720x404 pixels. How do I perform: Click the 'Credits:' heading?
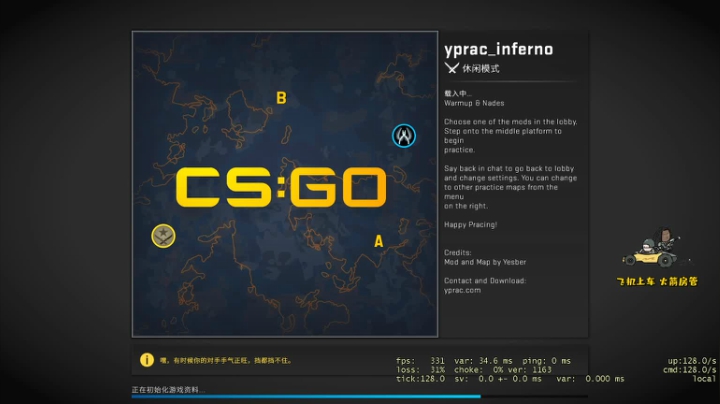pos(457,252)
